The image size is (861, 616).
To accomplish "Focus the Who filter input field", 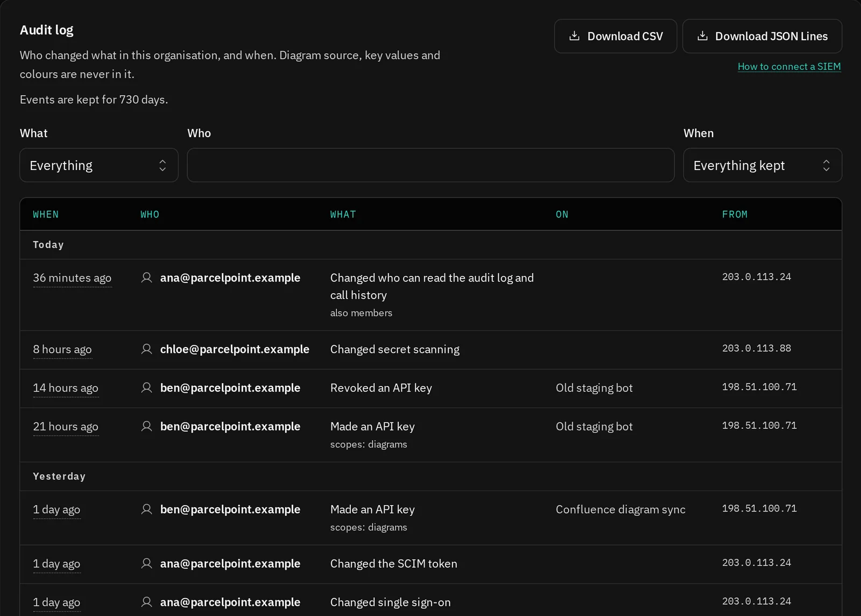I will tap(430, 165).
